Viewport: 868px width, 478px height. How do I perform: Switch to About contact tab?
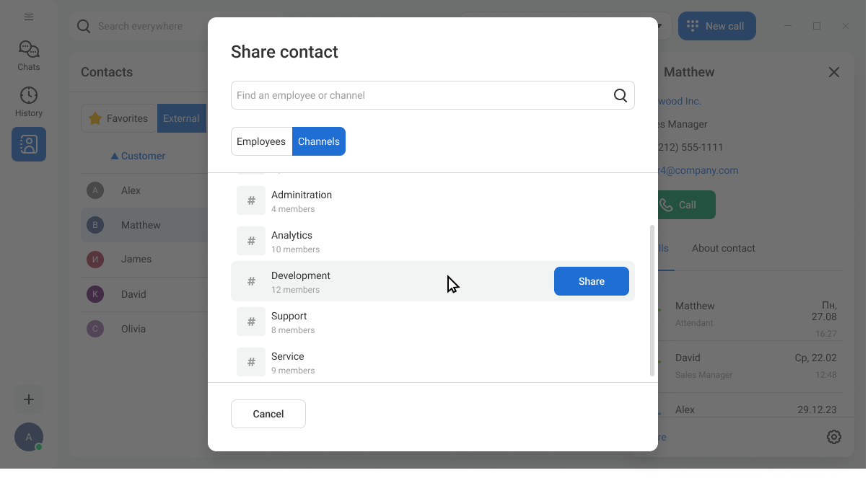724,248
